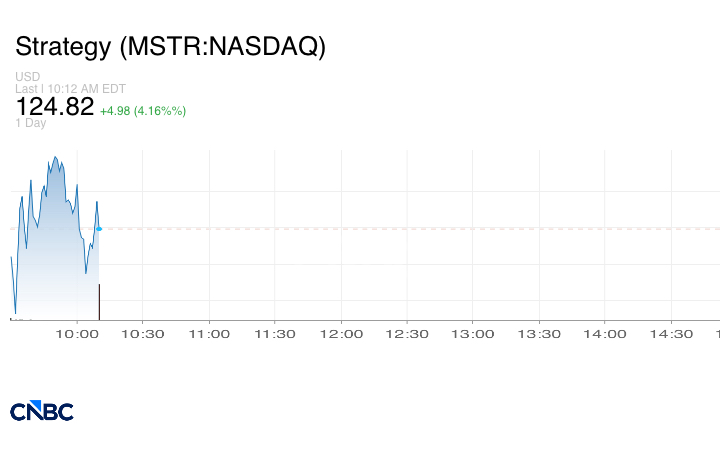Click the 11:00 time axis label

tap(208, 334)
